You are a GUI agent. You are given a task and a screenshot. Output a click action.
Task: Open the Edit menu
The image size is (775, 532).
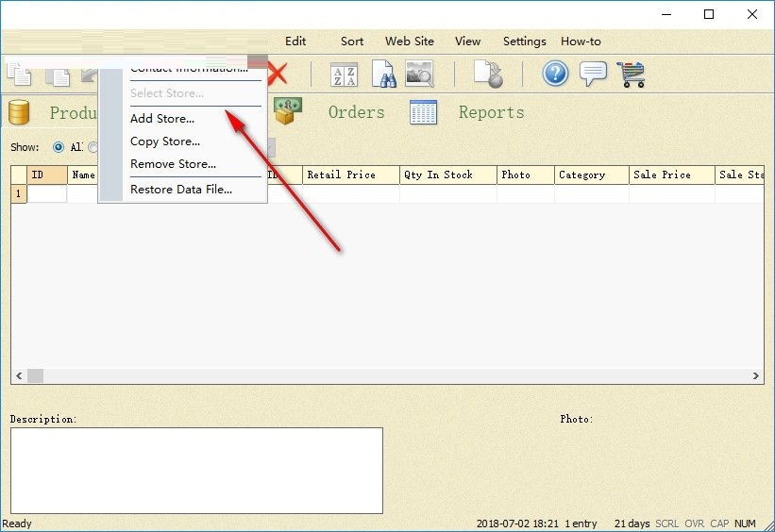(295, 42)
